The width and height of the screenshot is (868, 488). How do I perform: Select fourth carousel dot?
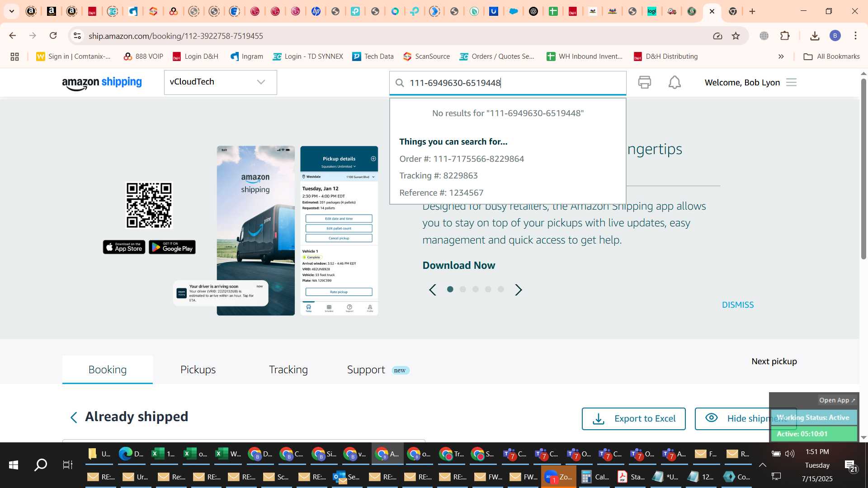click(x=488, y=290)
